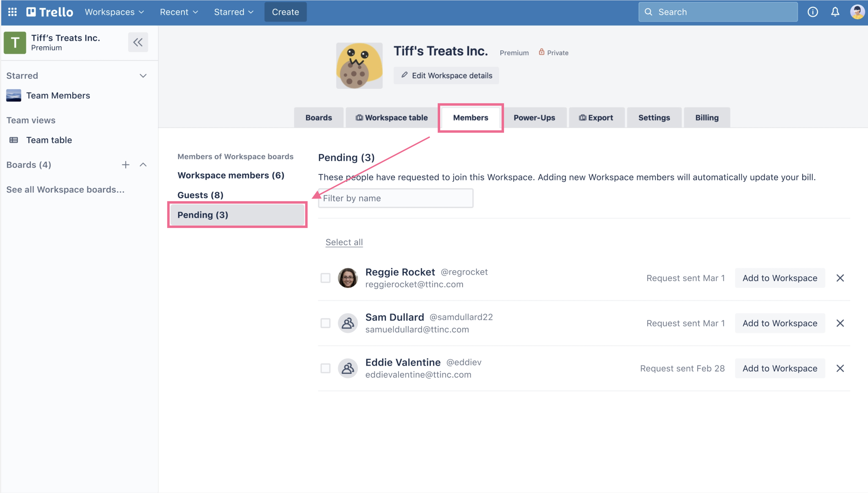Click the information help icon
The height and width of the screenshot is (493, 868).
tap(812, 12)
